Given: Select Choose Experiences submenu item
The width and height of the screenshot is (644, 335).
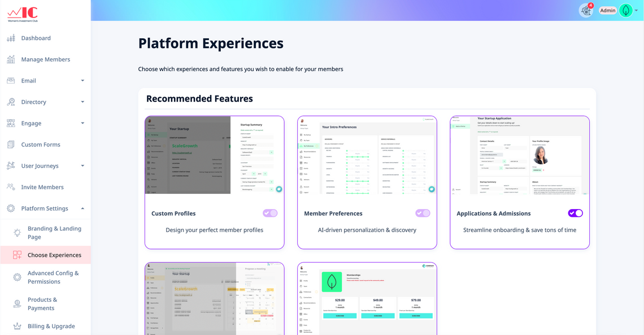Looking at the screenshot, I should [45, 255].
